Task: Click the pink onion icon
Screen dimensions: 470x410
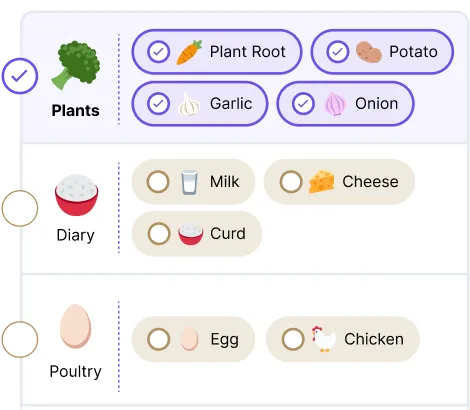Action: click(335, 104)
